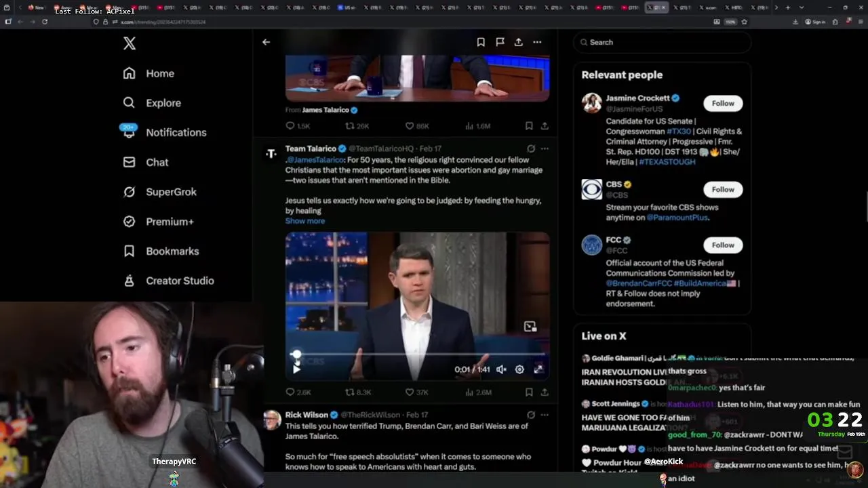Bookmark page with address bar star
This screenshot has height=488, width=868.
point(744,22)
